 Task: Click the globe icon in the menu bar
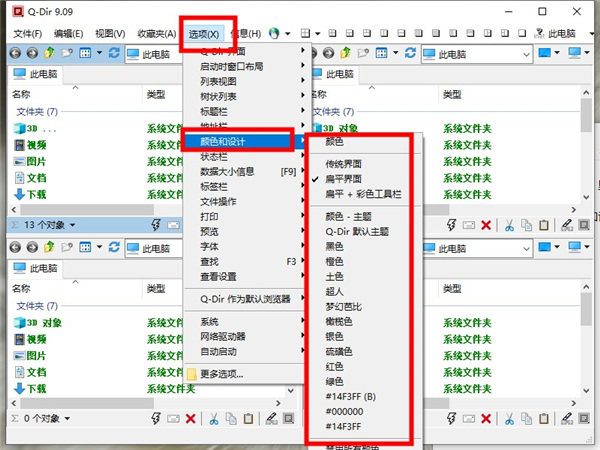pyautogui.click(x=277, y=34)
